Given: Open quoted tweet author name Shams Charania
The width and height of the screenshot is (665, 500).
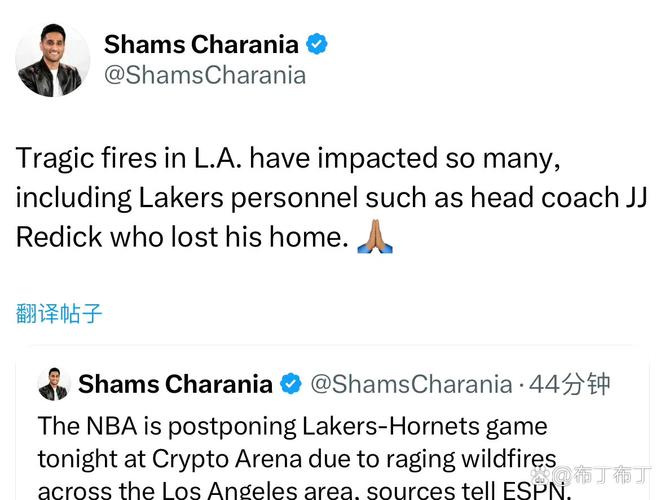Looking at the screenshot, I should coord(175,384).
